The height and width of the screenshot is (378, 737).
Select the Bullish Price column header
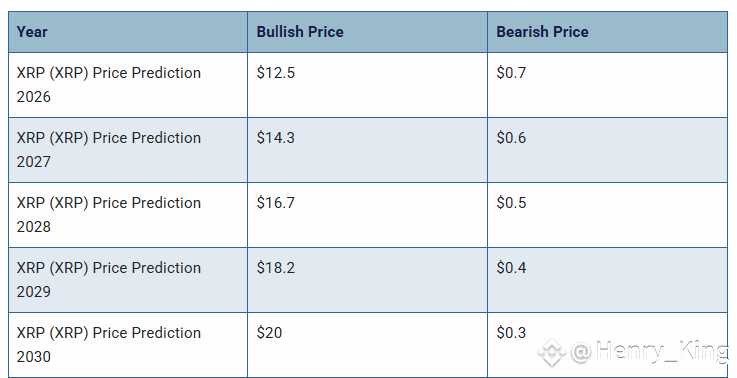coord(368,32)
